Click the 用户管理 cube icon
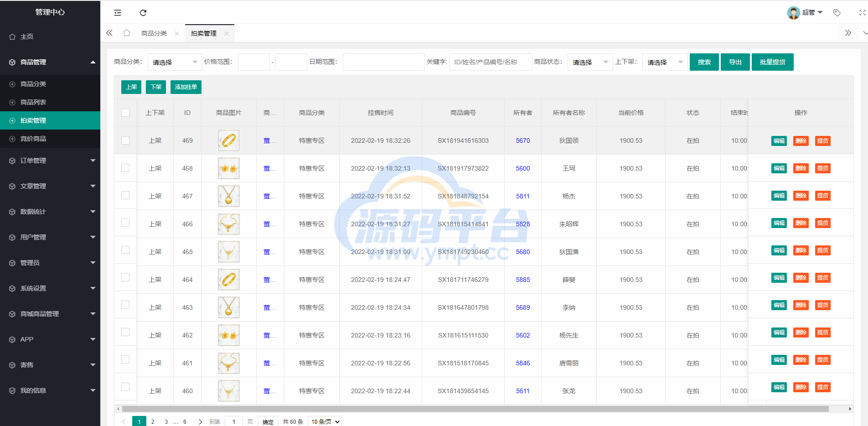This screenshot has width=868, height=426. tap(12, 237)
